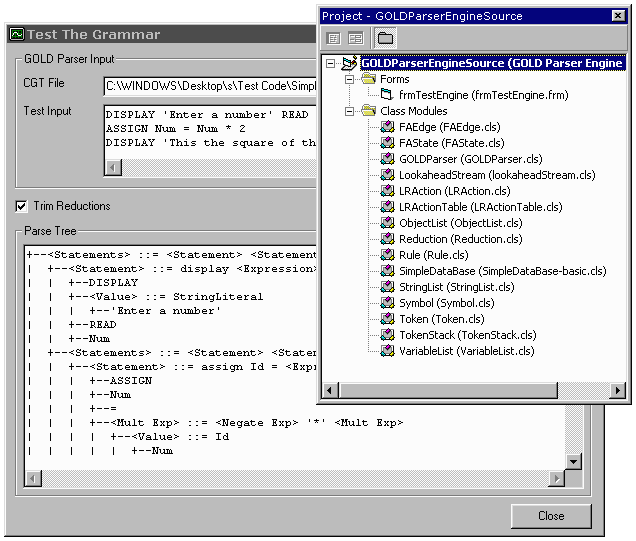Select the Symbol class module icon
Screen dimensions: 636x541
pos(387,303)
